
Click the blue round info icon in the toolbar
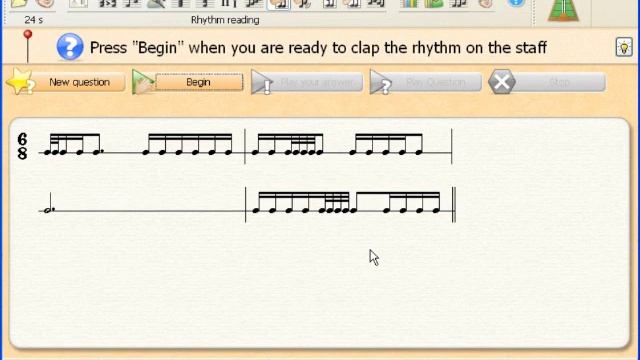[x=516, y=3]
